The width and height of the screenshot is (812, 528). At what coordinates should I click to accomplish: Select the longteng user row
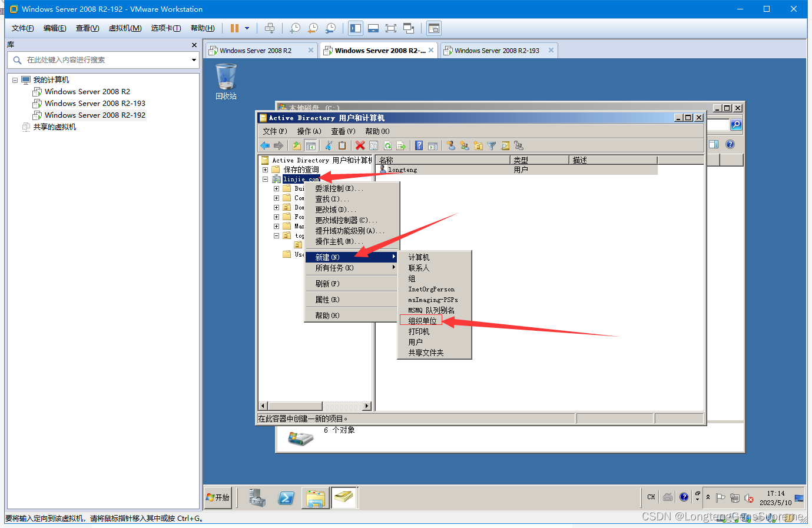pyautogui.click(x=516, y=170)
